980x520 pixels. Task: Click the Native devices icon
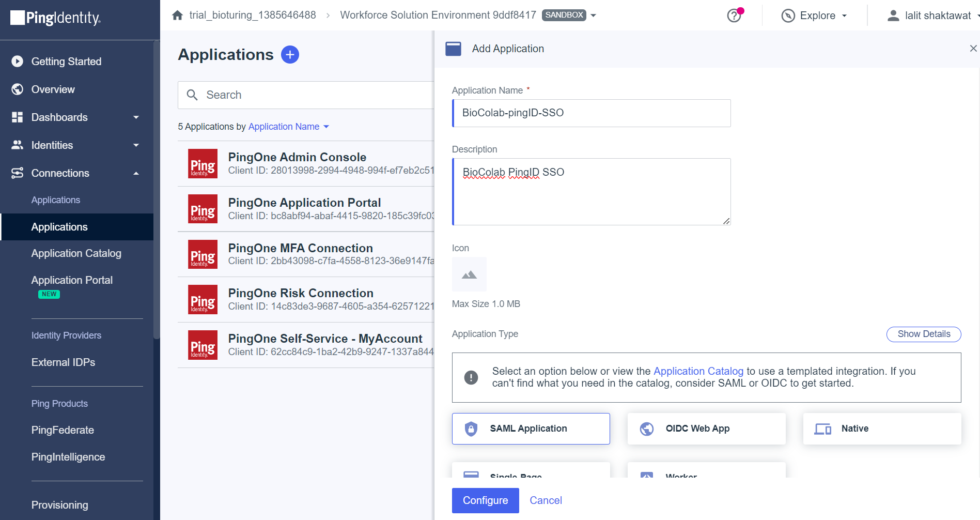pyautogui.click(x=822, y=429)
